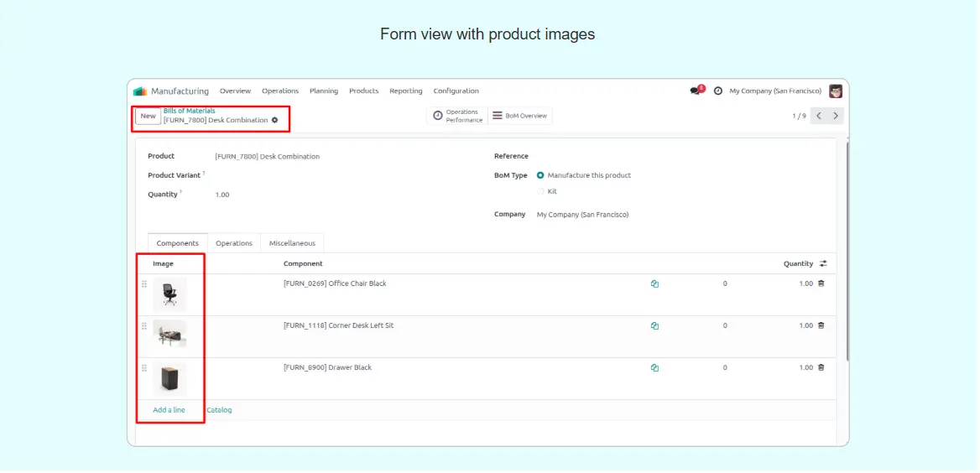Delete the Office Chair Black line
The width and height of the screenshot is (980, 473).
[x=821, y=283]
